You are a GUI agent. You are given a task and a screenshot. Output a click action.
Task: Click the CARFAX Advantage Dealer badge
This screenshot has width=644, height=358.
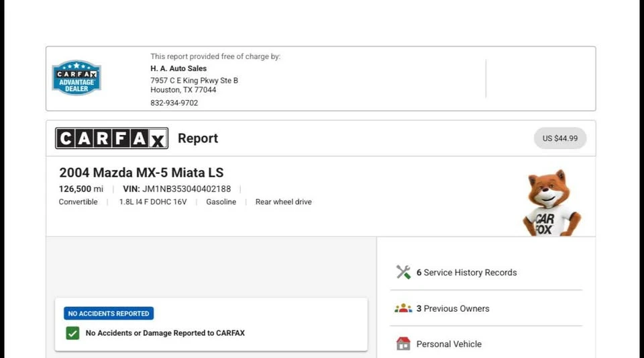point(76,78)
